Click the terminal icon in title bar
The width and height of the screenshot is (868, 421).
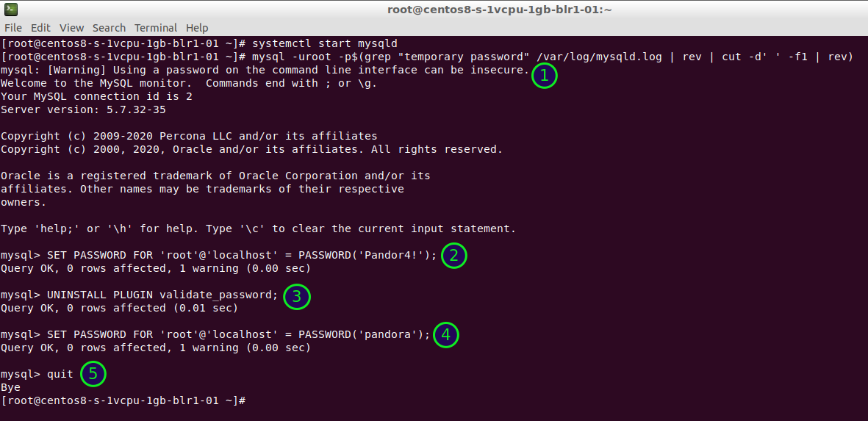point(10,10)
